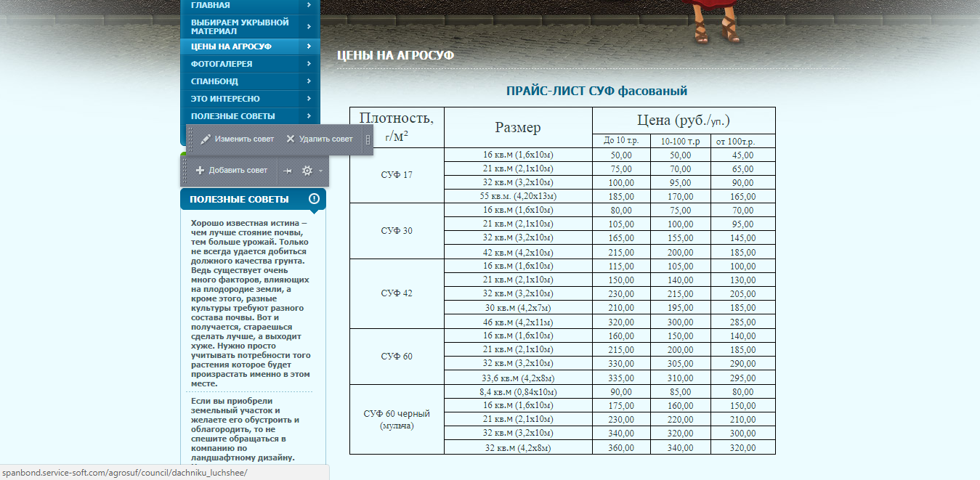Open Полезные советы in the side menu
980x480 pixels.
coord(250,116)
